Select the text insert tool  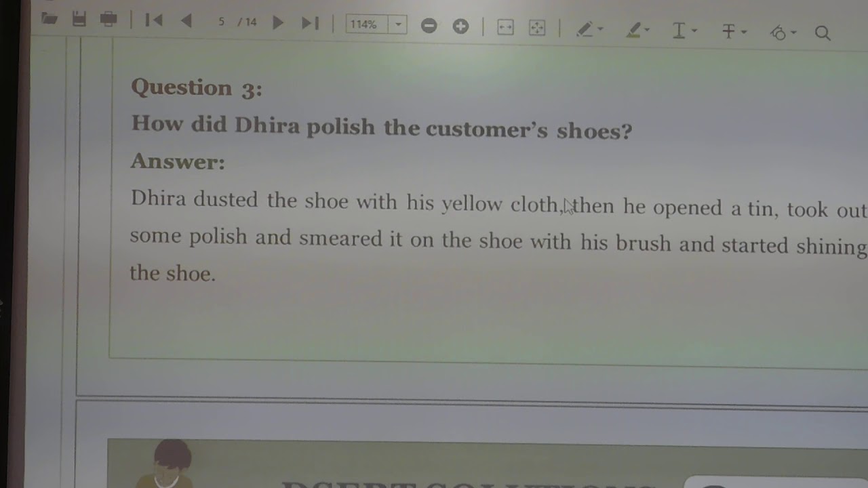point(679,30)
